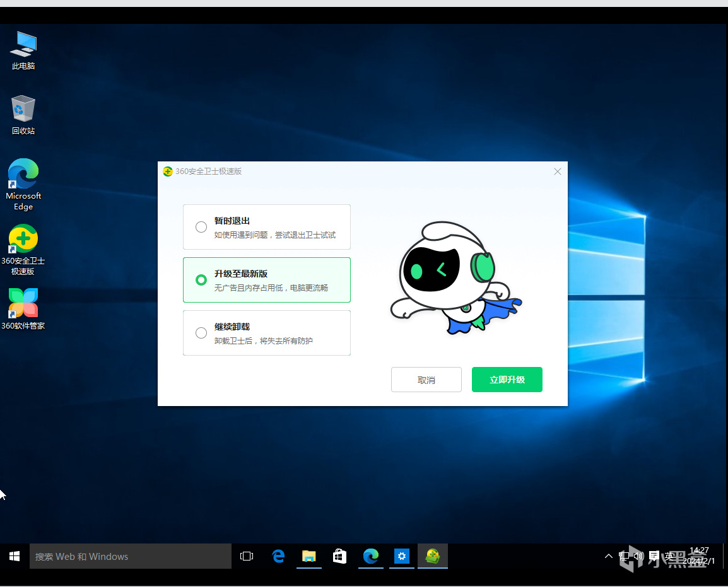Click the 360 logo in dialog title bar
This screenshot has height=587, width=728.
pyautogui.click(x=168, y=171)
